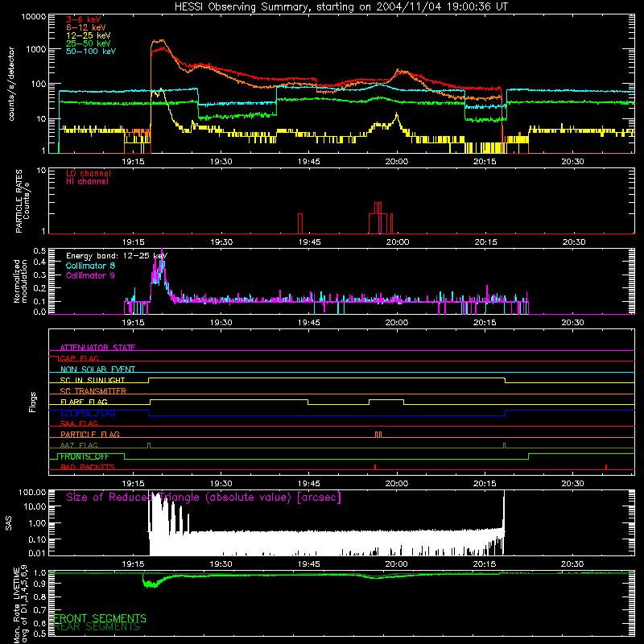Click the BAD PACKETS marker near 20:35
The image size is (644, 644).
point(606,467)
